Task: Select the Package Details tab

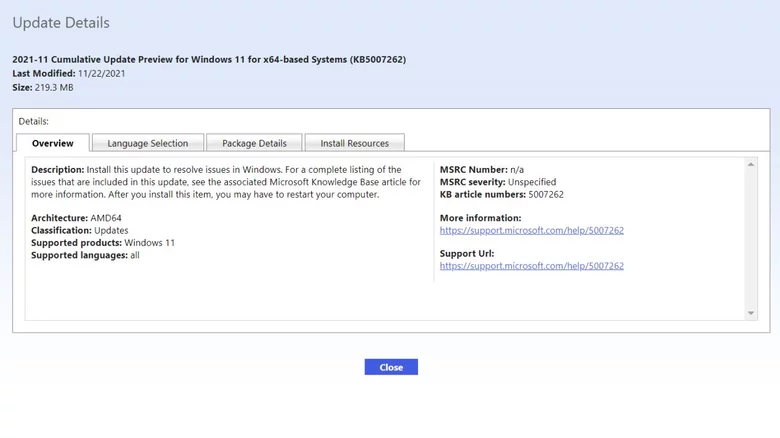Action: click(253, 143)
